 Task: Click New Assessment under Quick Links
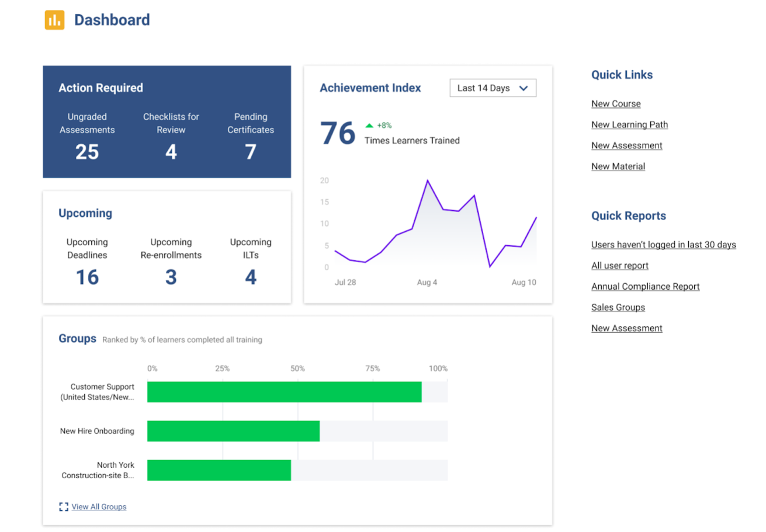(627, 145)
